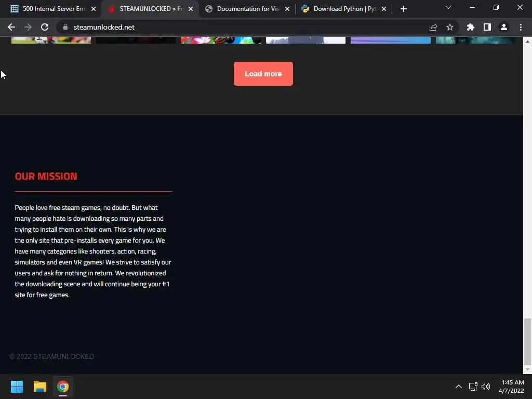The height and width of the screenshot is (399, 532).
Task: Open the Chrome profile avatar
Action: (504, 27)
